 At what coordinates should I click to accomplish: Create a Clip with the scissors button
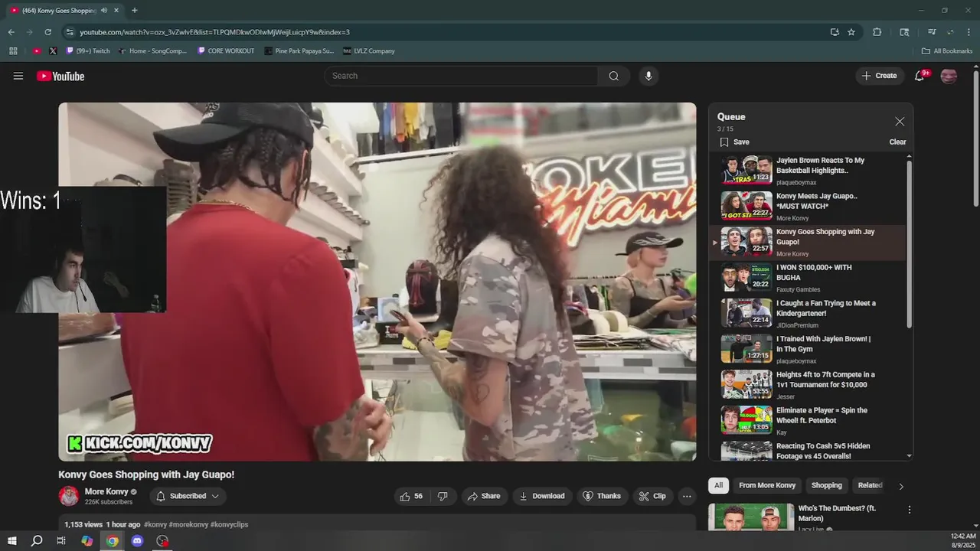[x=652, y=496]
